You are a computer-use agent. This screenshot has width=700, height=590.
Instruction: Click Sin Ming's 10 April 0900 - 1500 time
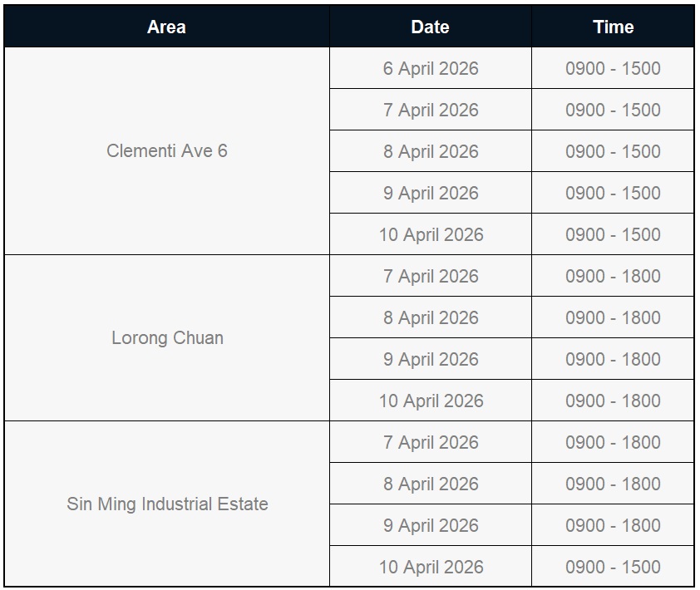(613, 567)
